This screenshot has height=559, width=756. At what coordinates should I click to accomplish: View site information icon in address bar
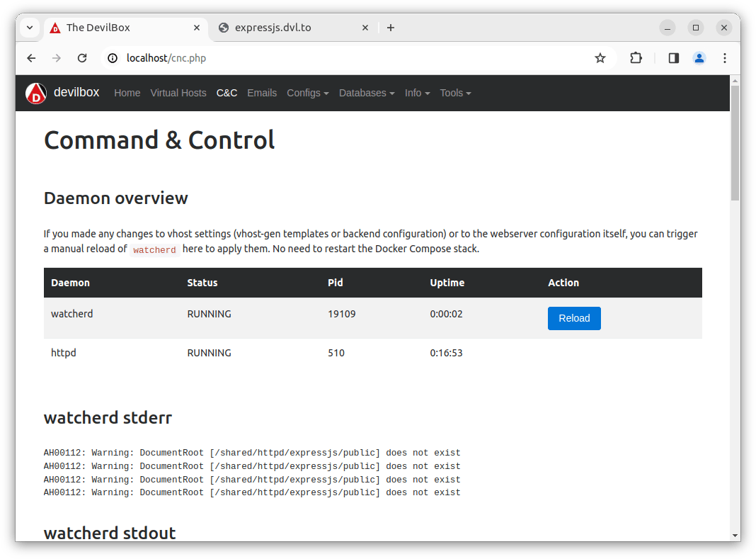point(113,58)
